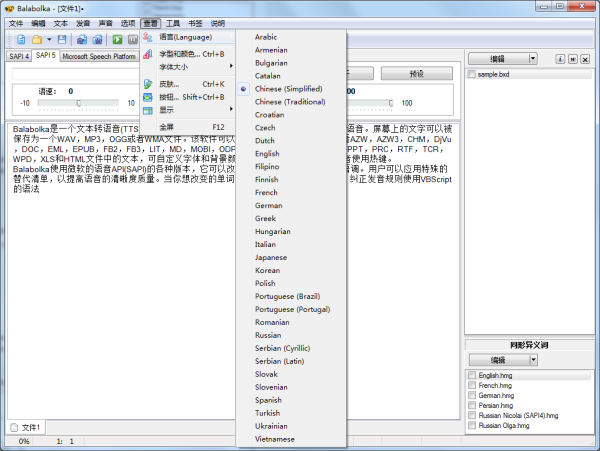Check the sample.bxd checkbox

click(472, 75)
